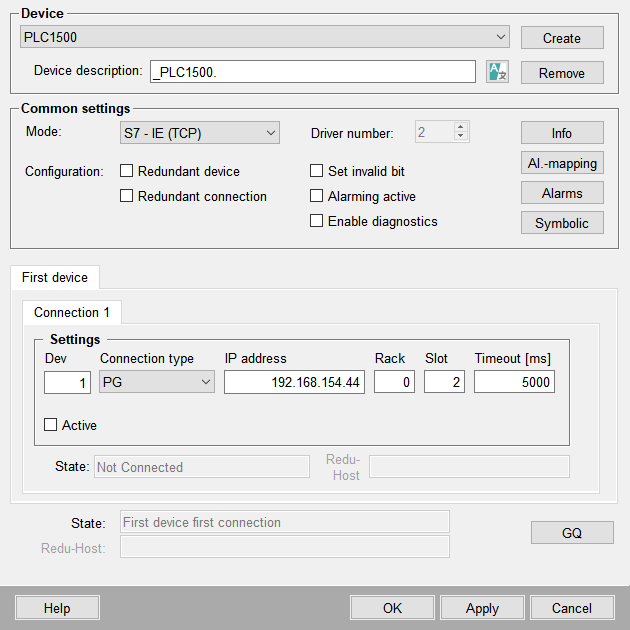This screenshot has width=630, height=630.
Task: Click the bottom Redu-Host field
Action: coord(284,547)
